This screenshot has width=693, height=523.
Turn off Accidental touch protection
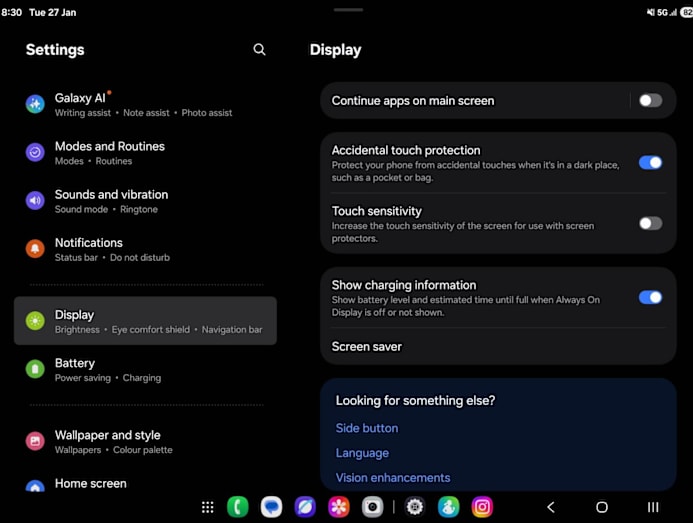650,162
